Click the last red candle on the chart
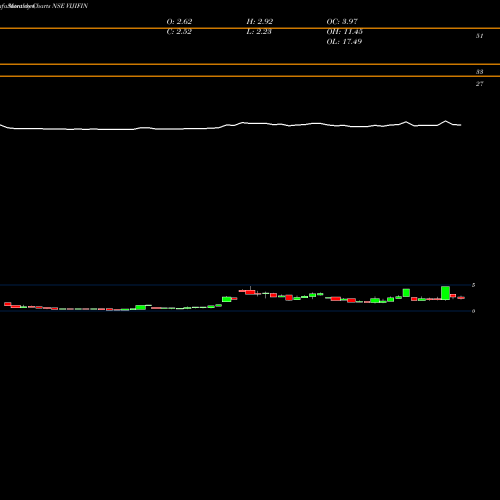Image resolution: width=500 pixels, height=500 pixels. coord(461,298)
